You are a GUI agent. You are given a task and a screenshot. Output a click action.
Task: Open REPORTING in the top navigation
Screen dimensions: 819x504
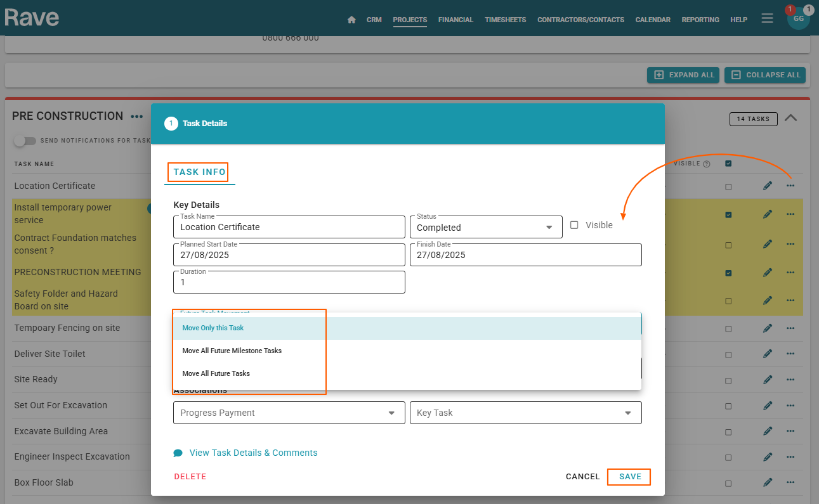tap(700, 20)
